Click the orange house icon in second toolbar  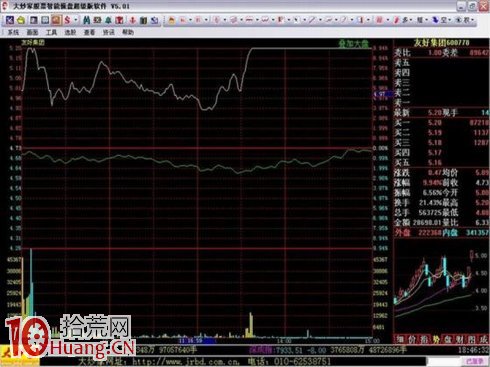pyautogui.click(x=171, y=20)
